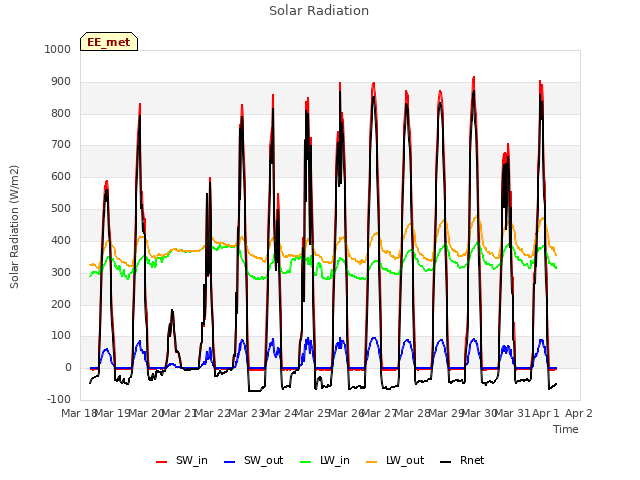Viewport: 640px width, 480px height.
Task: Click the 0 y-axis tick label
Action: point(68,368)
